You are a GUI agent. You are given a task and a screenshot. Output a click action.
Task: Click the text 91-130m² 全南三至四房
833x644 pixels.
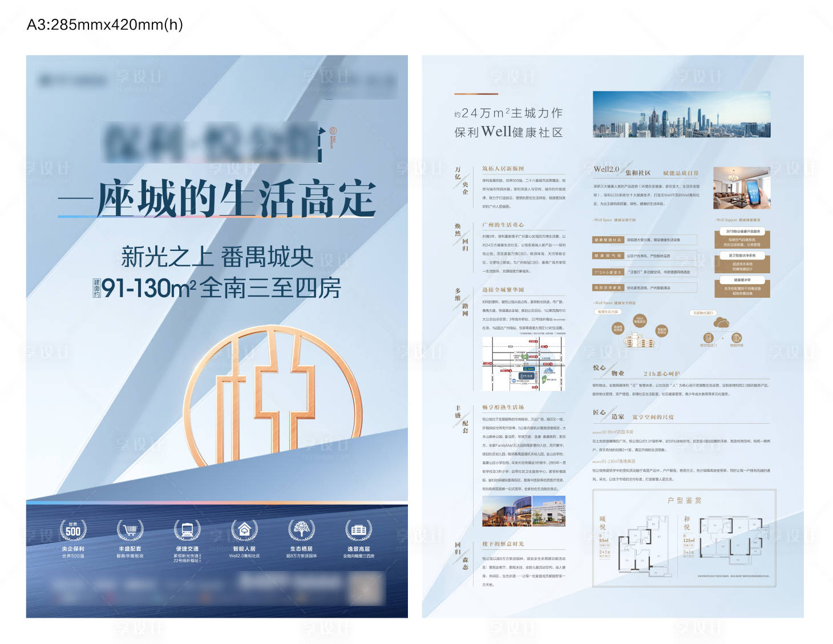221,288
